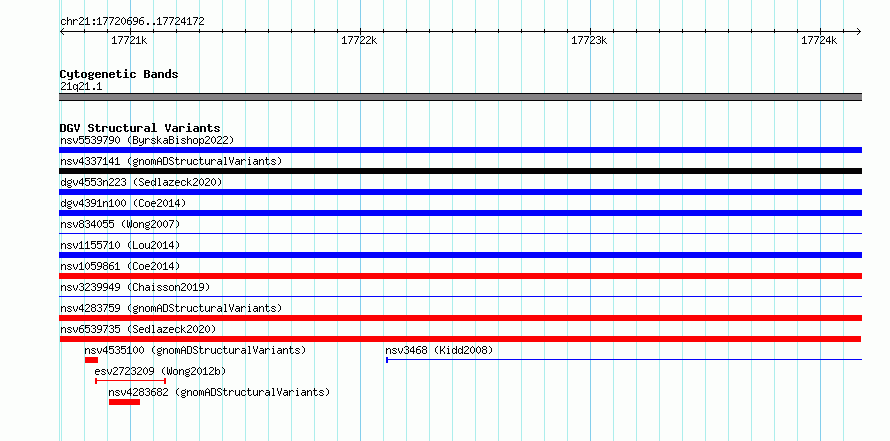Click the small red glyph of nsv4535100
890x441 pixels.
(91, 360)
